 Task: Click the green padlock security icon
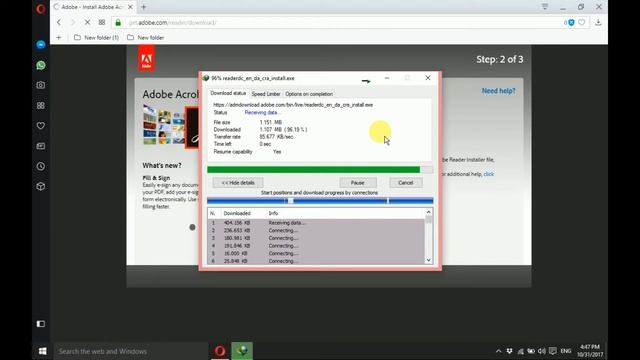click(x=118, y=22)
